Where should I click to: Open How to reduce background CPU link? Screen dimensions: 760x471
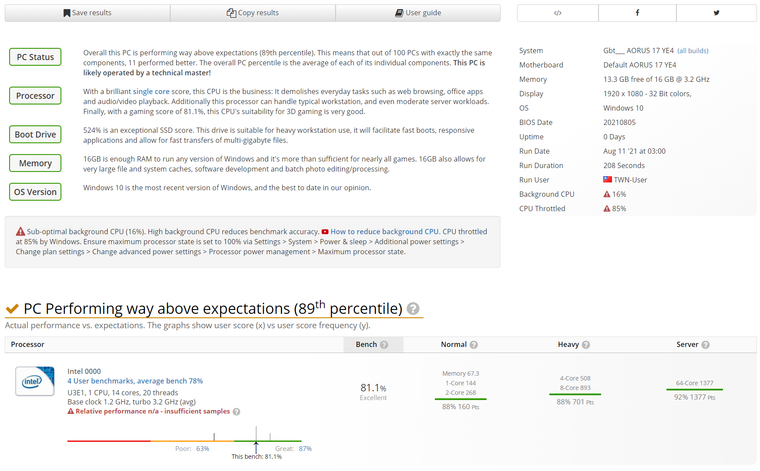(x=384, y=232)
